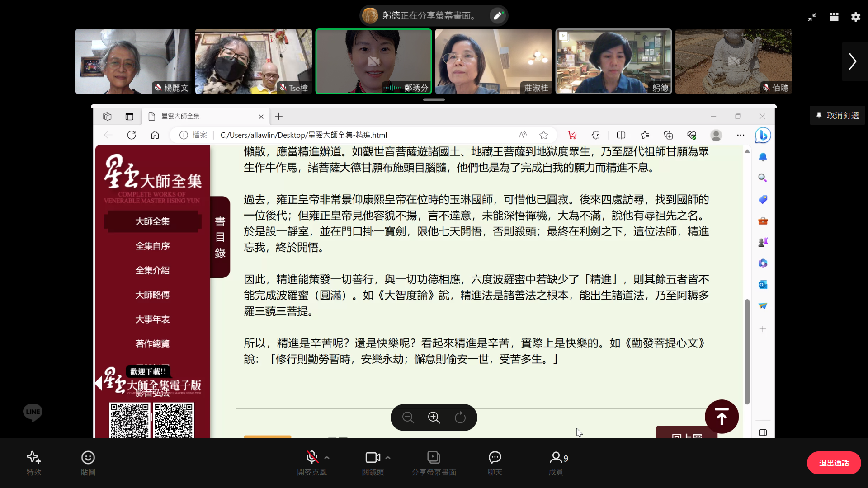Zoom in the shared screen
Viewport: 868px width, 488px height.
(x=434, y=418)
